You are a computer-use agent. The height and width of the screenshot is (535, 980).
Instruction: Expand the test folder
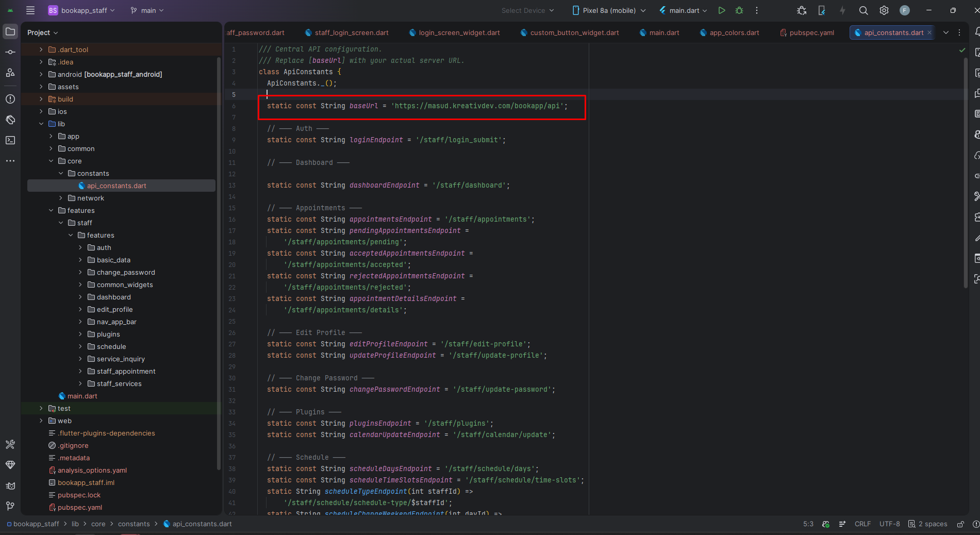coord(41,408)
